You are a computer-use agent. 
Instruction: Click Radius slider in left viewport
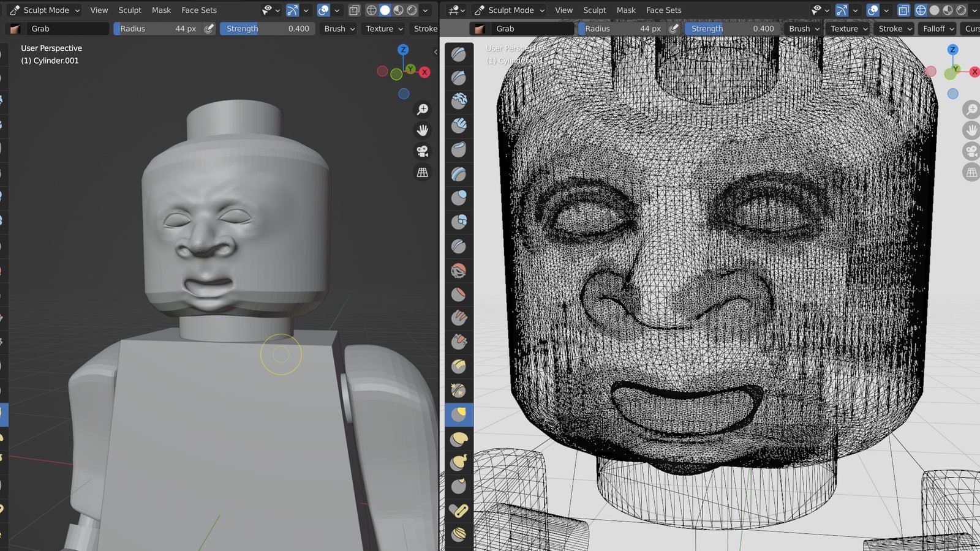pos(157,29)
